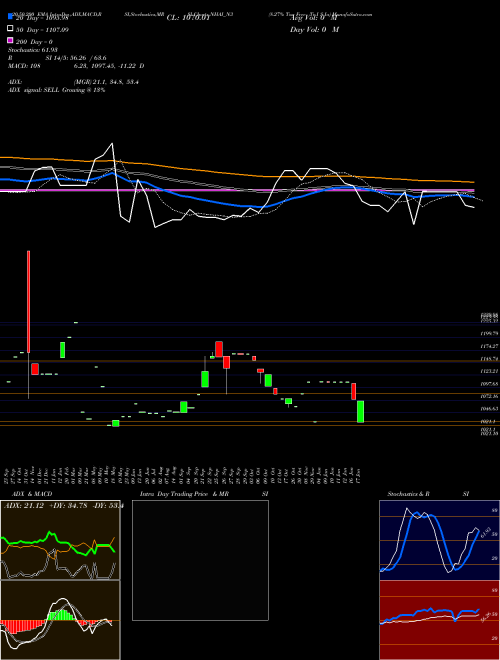The height and width of the screenshot is (660, 500).
Task: Click 'Intra Day Trading Price & MR' title
Action: click(184, 494)
